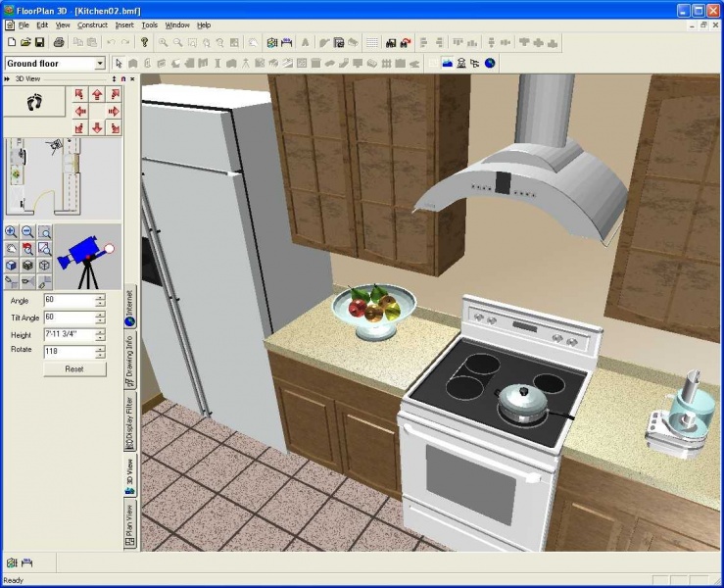Move camera diagonally with upper-left red arrow
This screenshot has width=724, height=588.
[80, 95]
